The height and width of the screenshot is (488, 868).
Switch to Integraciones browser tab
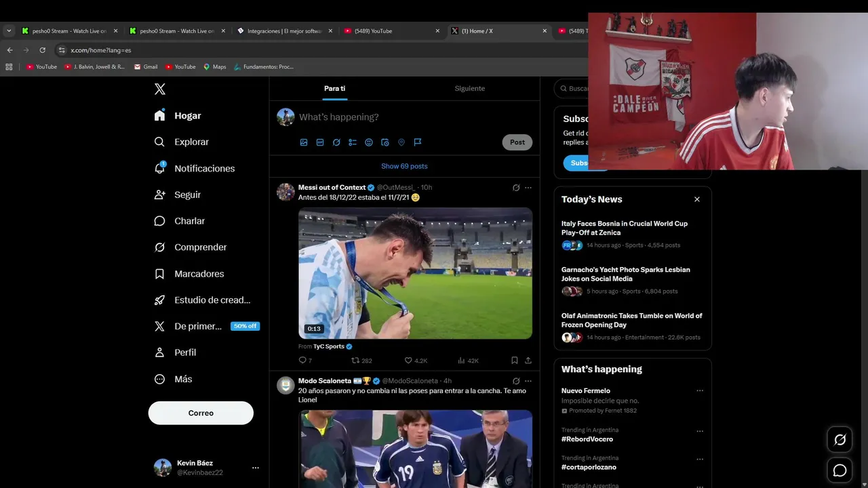click(285, 31)
